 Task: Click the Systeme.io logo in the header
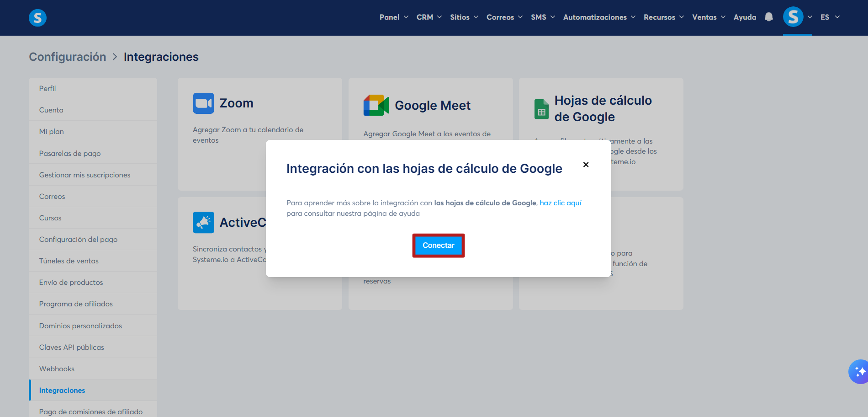(37, 18)
